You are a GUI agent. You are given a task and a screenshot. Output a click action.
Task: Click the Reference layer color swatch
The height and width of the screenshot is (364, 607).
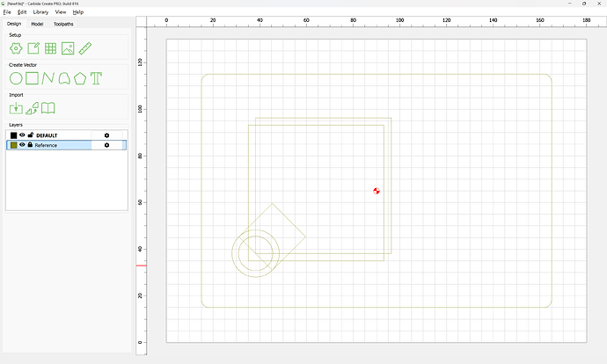pos(13,145)
